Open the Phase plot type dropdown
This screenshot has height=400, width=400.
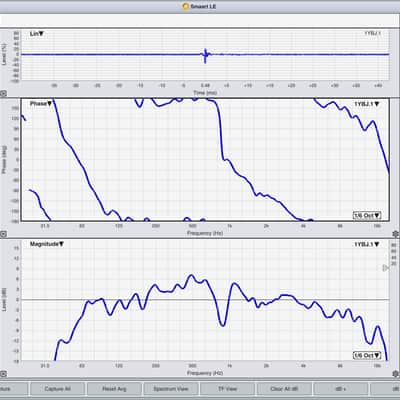(x=41, y=104)
